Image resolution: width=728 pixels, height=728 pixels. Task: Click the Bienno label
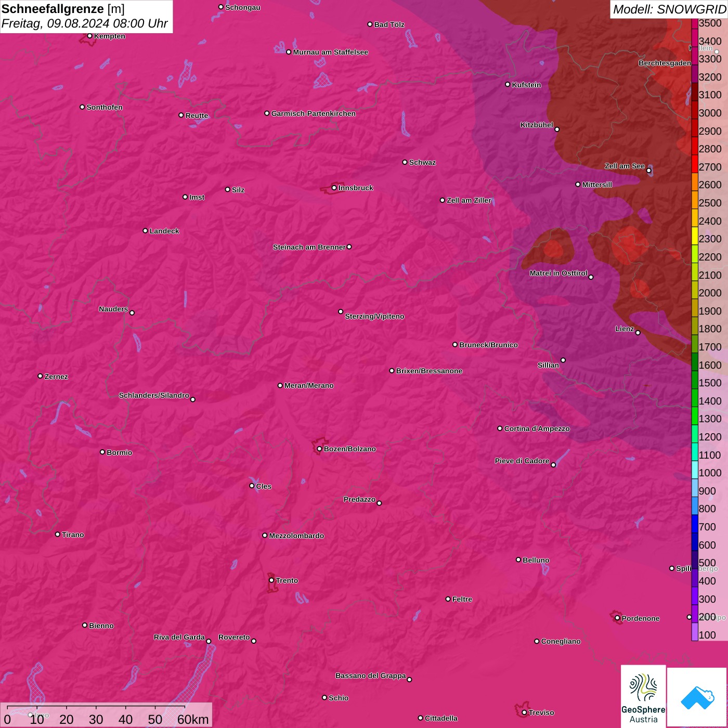[x=101, y=626]
